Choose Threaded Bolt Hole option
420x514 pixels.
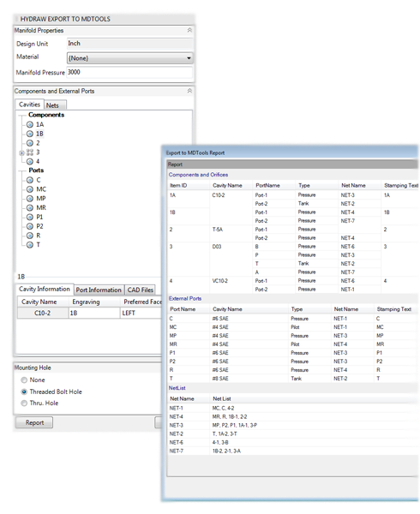24,391
